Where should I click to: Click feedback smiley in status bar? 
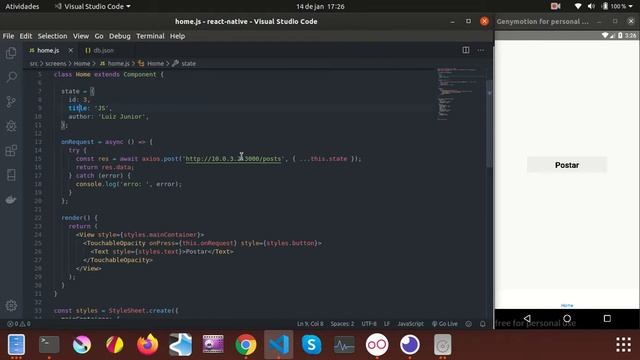(469, 324)
